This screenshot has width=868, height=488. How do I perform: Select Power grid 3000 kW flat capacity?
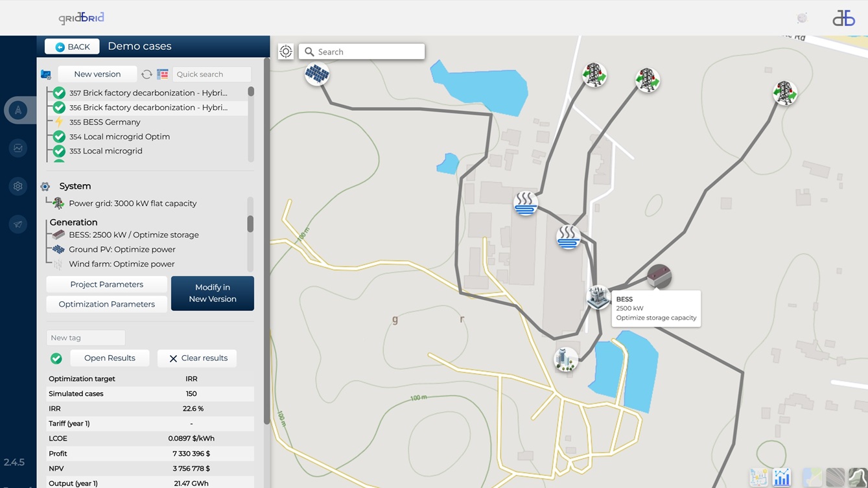(132, 203)
